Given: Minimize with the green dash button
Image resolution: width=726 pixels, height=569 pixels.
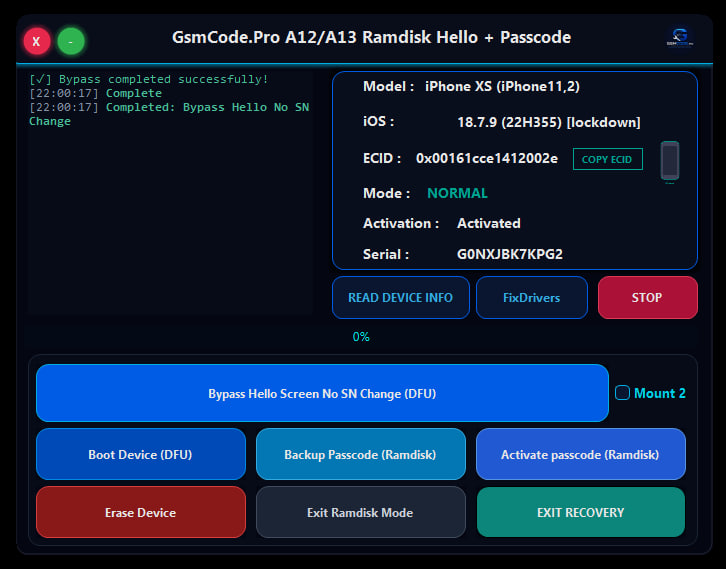Looking at the screenshot, I should point(71,42).
